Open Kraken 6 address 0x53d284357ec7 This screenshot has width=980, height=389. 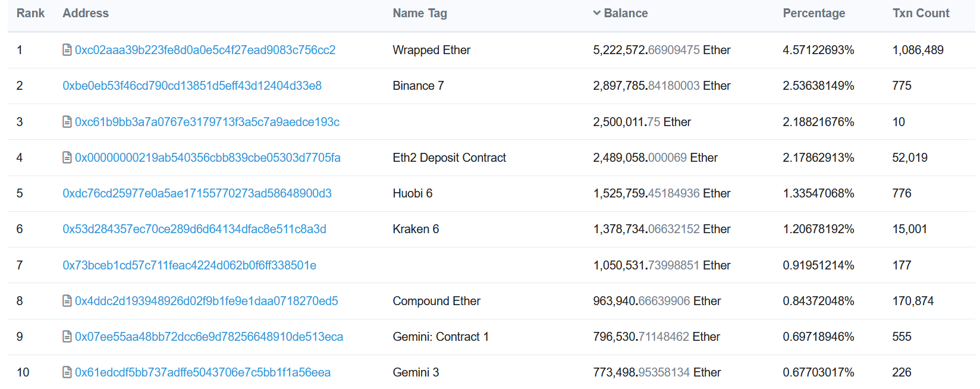(x=194, y=229)
